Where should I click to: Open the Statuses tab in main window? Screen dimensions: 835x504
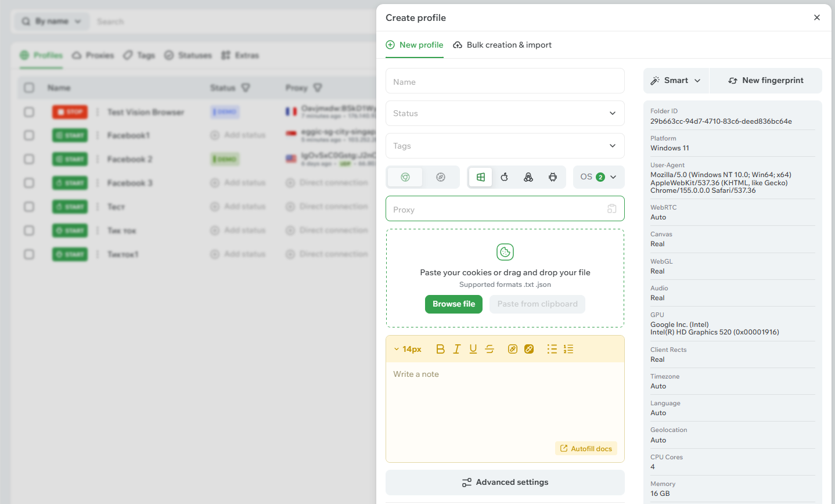[188, 55]
